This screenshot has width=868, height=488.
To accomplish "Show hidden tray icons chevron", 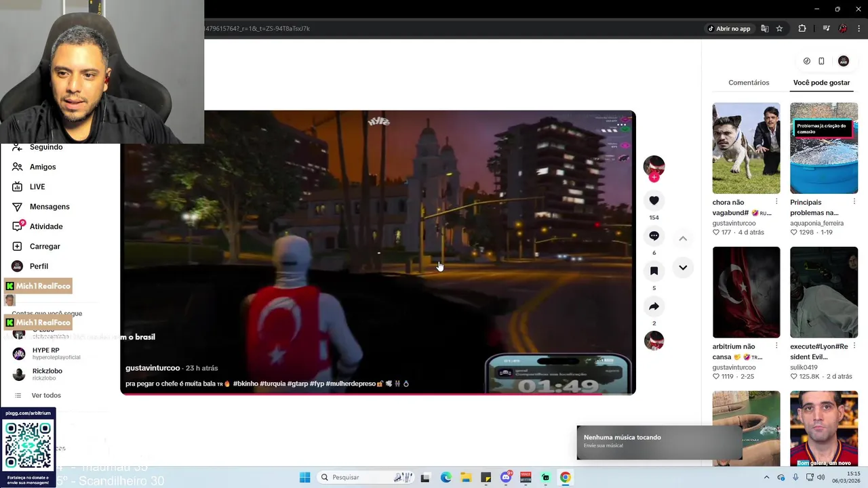I will pyautogui.click(x=767, y=477).
